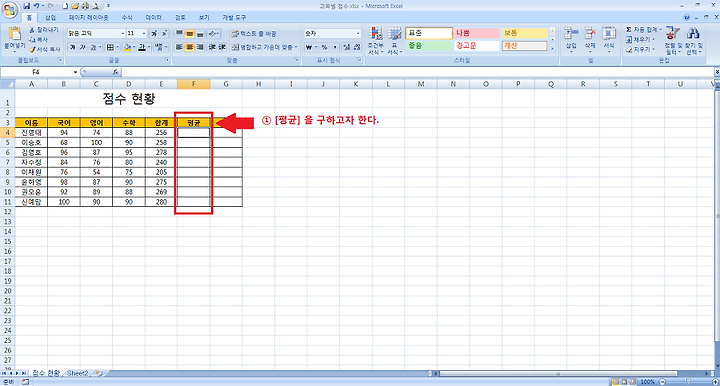The image size is (720, 386).
Task: Open Find & Select (찾기 및 선택)
Action: point(693,41)
